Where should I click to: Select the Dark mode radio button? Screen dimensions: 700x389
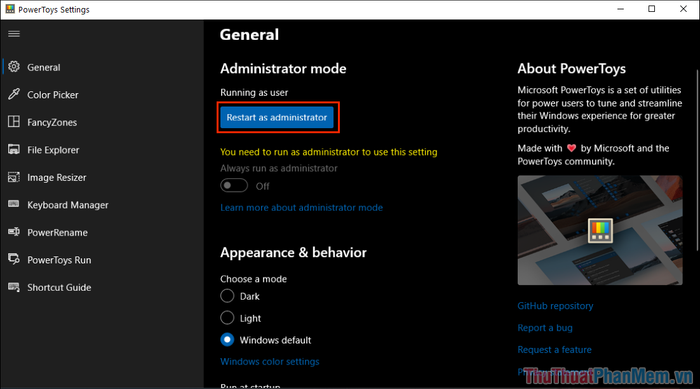coord(227,296)
